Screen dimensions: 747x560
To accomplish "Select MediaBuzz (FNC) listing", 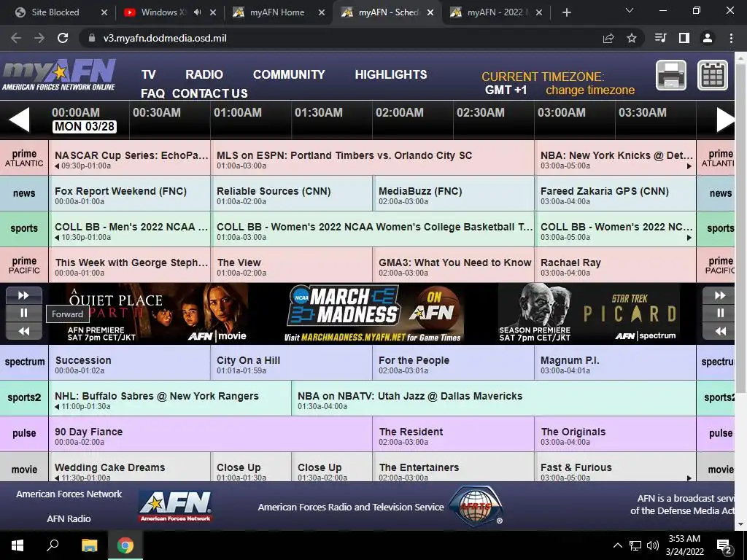I will [x=453, y=194].
